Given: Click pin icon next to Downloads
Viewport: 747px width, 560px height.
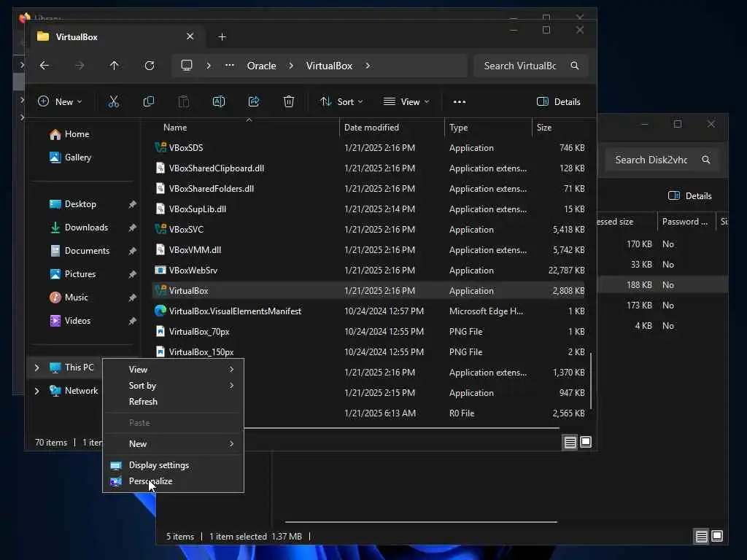Looking at the screenshot, I should click(133, 227).
